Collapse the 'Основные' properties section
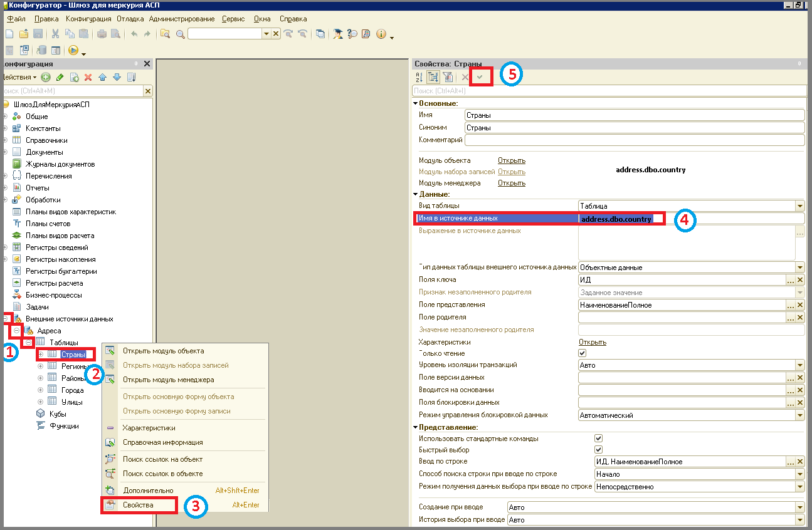812x530 pixels. point(415,103)
